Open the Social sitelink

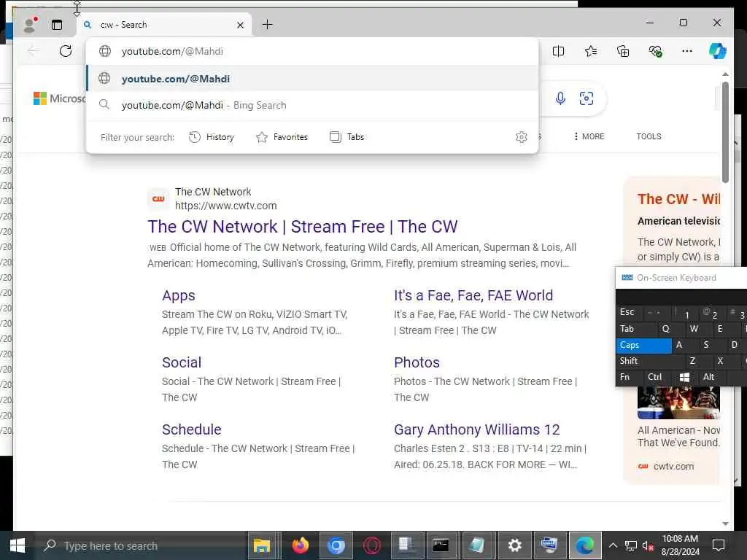[x=182, y=362]
